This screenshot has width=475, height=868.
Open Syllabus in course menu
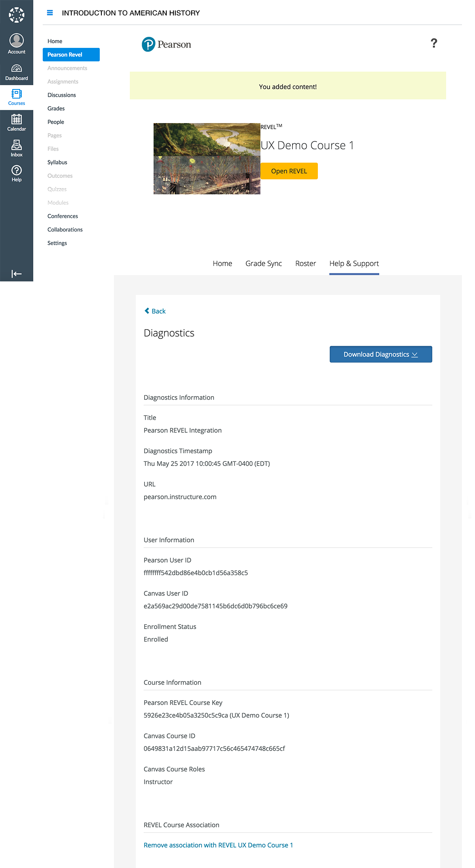57,162
